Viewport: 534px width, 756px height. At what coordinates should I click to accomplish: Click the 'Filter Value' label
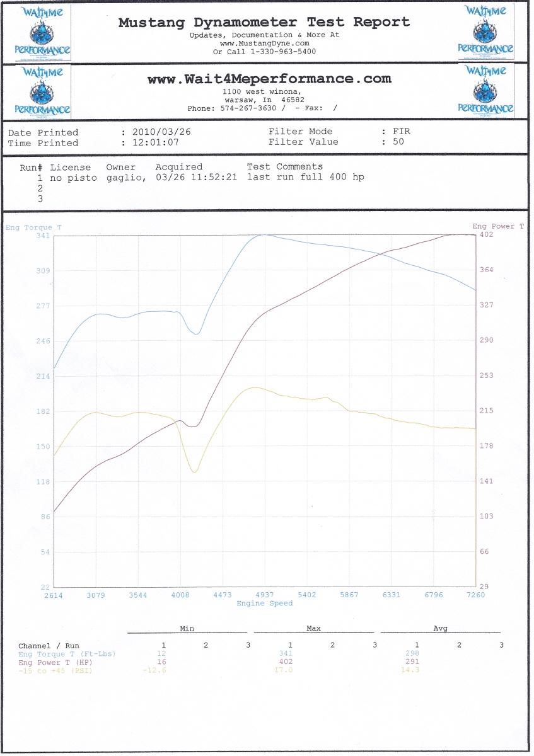coord(303,142)
